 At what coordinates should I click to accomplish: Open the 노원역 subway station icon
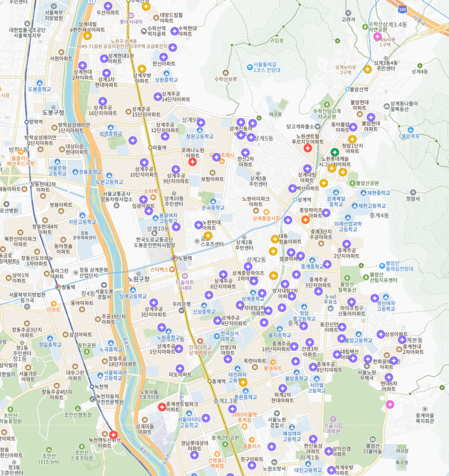[174, 258]
